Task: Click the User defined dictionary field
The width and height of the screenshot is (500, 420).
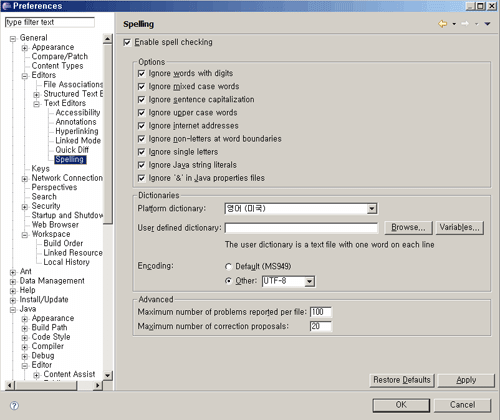Action: pos(302,228)
